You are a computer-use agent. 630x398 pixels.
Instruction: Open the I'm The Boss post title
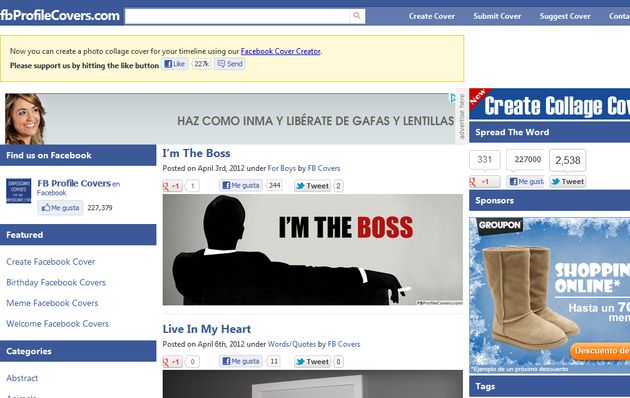tap(196, 153)
